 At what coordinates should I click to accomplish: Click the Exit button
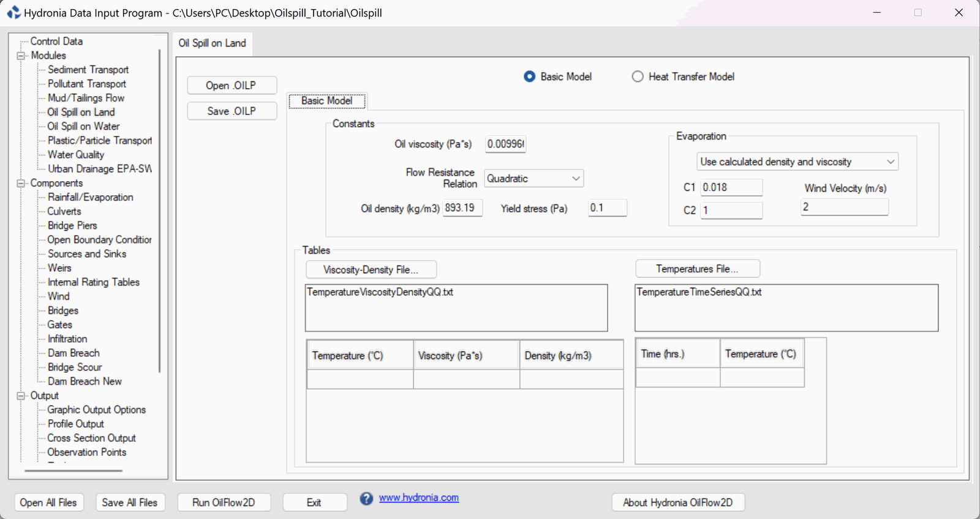[314, 502]
